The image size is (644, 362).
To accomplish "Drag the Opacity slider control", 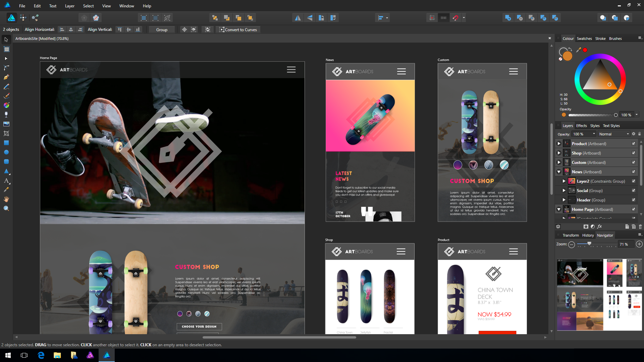I will point(615,115).
